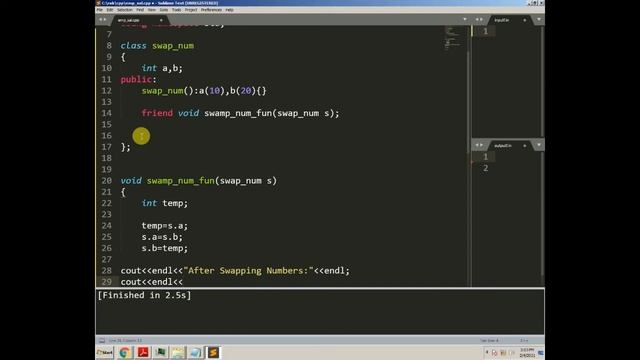The height and width of the screenshot is (360, 640).
Task: Click the "s.a=s.b;" line
Action: point(162,237)
